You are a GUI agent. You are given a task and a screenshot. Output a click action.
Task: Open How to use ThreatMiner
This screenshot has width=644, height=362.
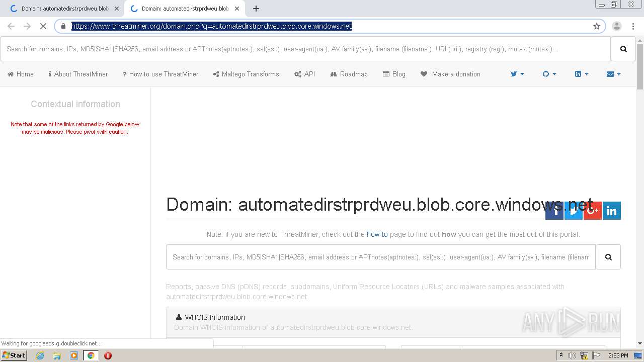pos(160,74)
